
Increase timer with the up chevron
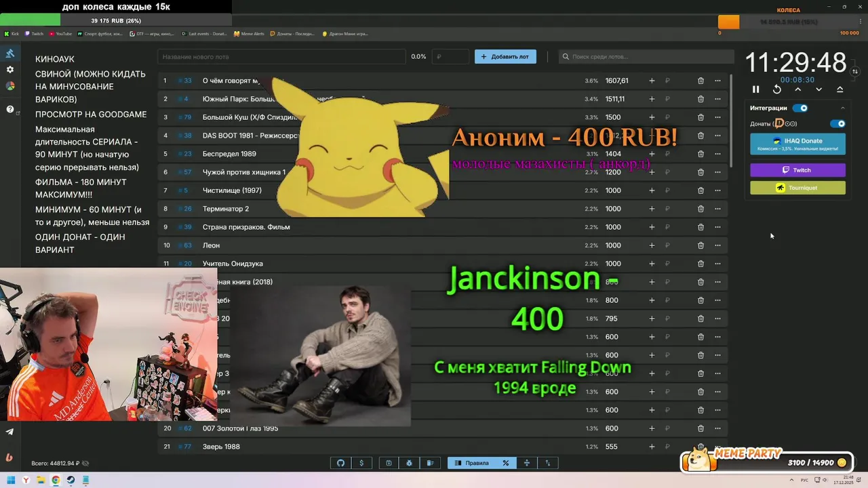798,89
